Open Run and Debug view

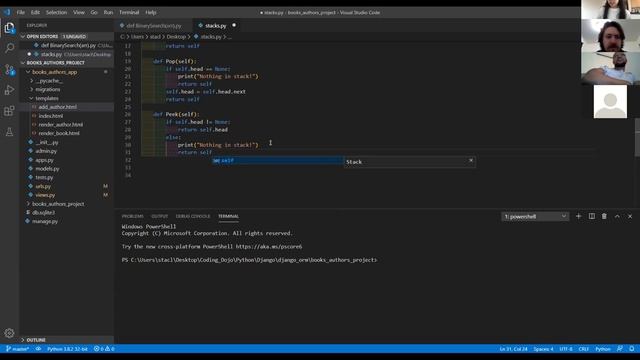coord(9,90)
